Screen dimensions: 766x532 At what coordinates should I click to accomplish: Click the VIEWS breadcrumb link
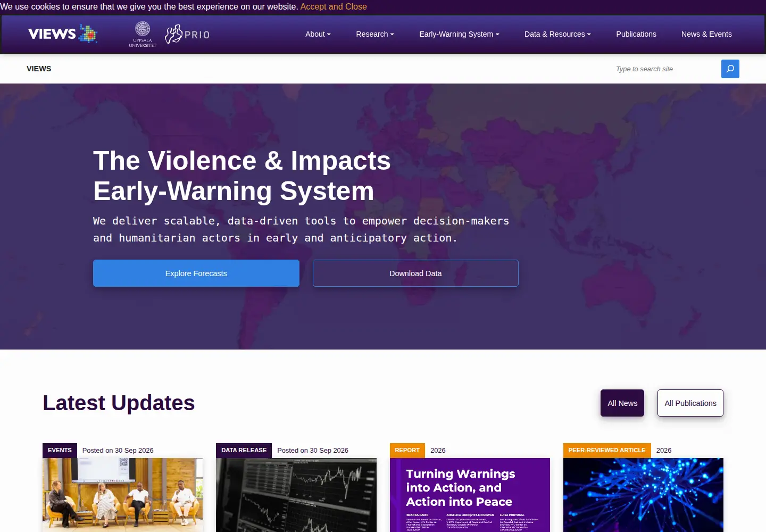tap(39, 69)
